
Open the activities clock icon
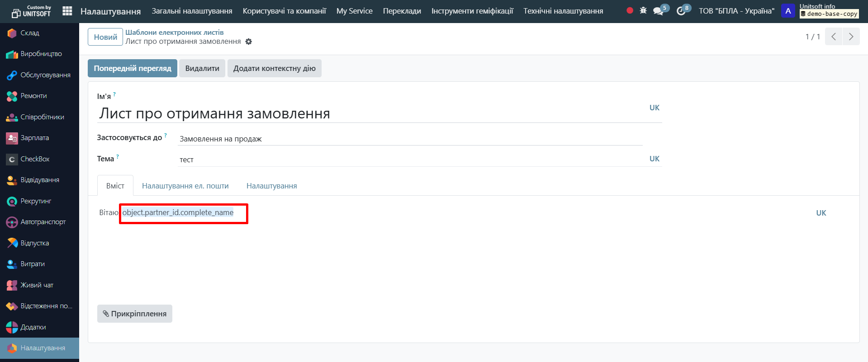pos(681,11)
